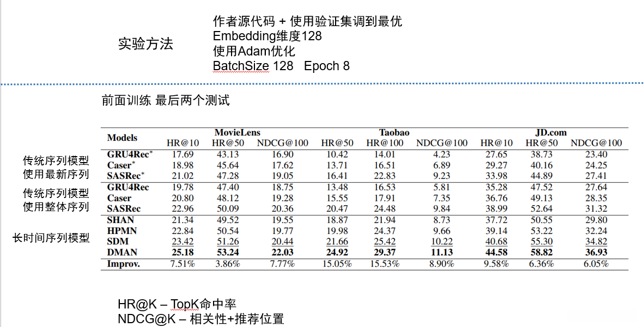Select cell value 43.13
This screenshot has width=644, height=327.
pos(228,155)
